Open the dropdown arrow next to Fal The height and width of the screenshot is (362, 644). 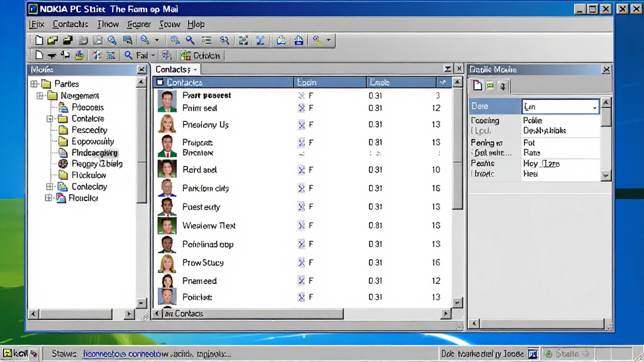pyautogui.click(x=153, y=55)
